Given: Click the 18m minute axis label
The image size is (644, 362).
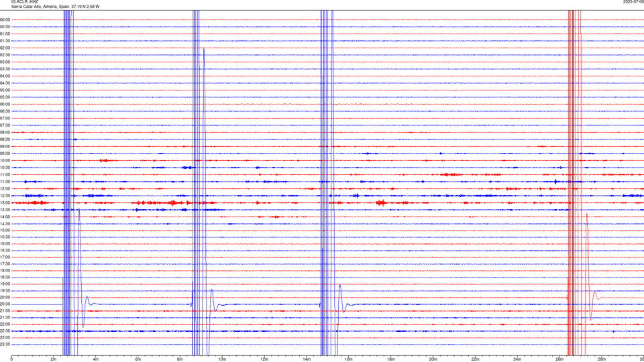Looking at the screenshot, I should tap(391, 359).
